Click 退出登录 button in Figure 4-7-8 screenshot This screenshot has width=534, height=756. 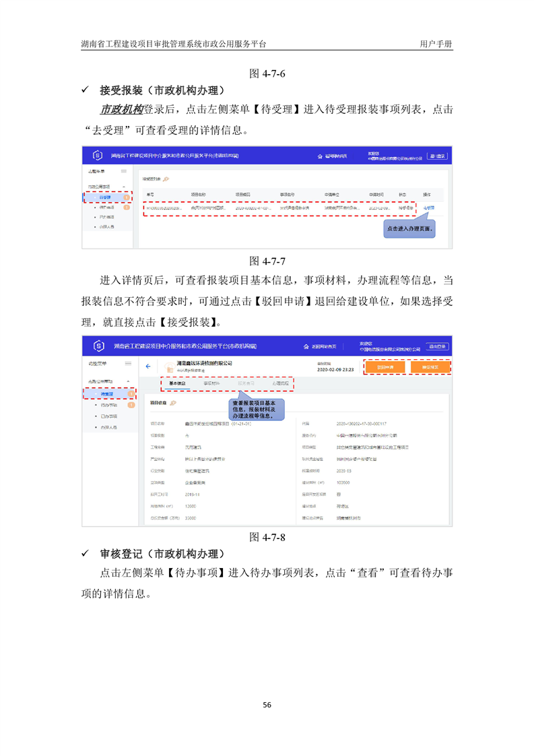[x=437, y=346]
